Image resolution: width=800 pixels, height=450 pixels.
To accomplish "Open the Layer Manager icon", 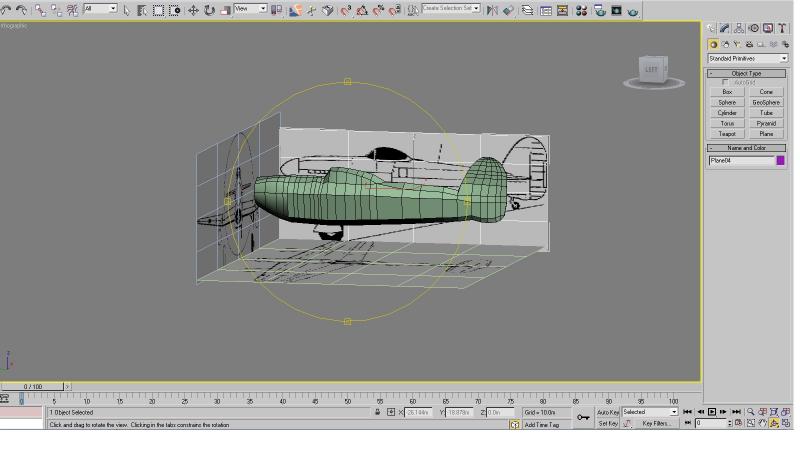I will 527,10.
